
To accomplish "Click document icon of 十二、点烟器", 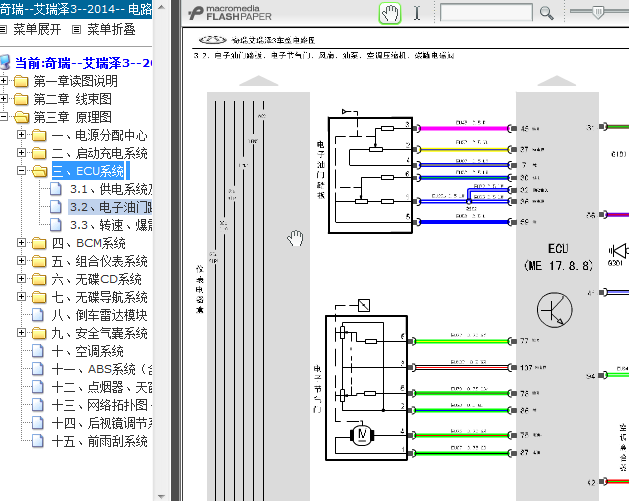I will click(38, 387).
